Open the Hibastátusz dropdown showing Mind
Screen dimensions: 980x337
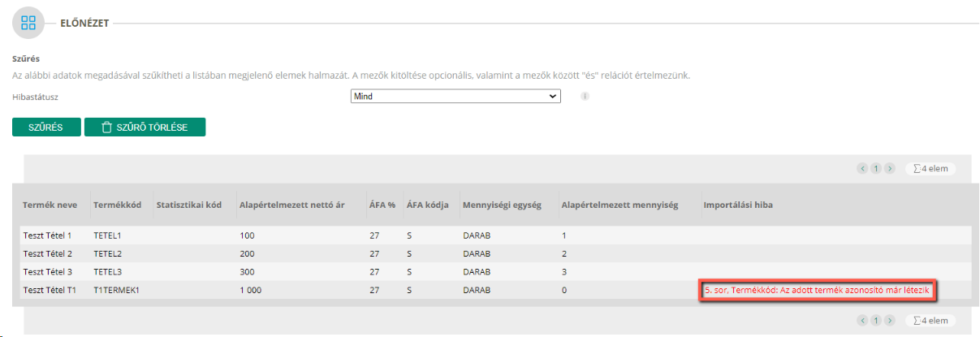(x=455, y=97)
